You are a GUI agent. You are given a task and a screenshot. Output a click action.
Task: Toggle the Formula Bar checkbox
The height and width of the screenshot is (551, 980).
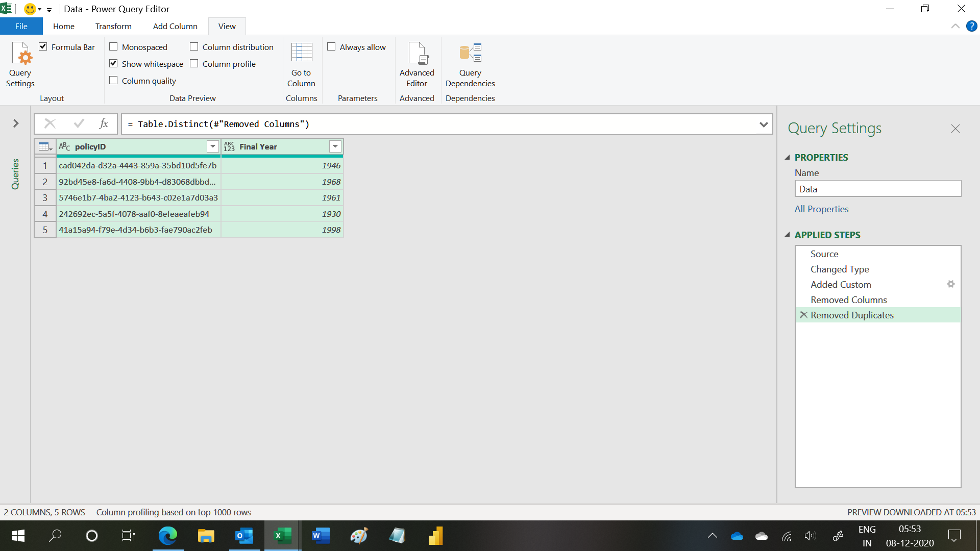pyautogui.click(x=43, y=46)
